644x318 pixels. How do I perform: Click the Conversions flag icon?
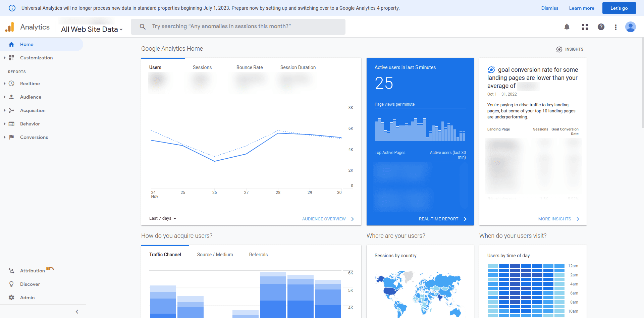coord(11,137)
